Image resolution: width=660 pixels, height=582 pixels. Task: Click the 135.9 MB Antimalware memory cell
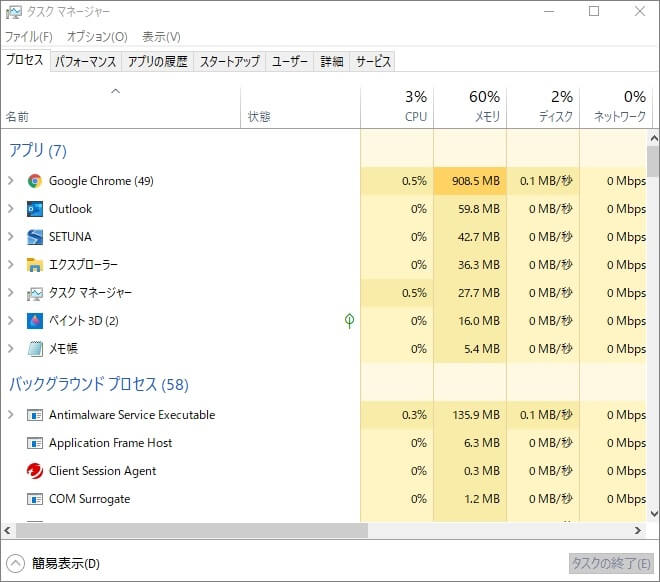(470, 415)
